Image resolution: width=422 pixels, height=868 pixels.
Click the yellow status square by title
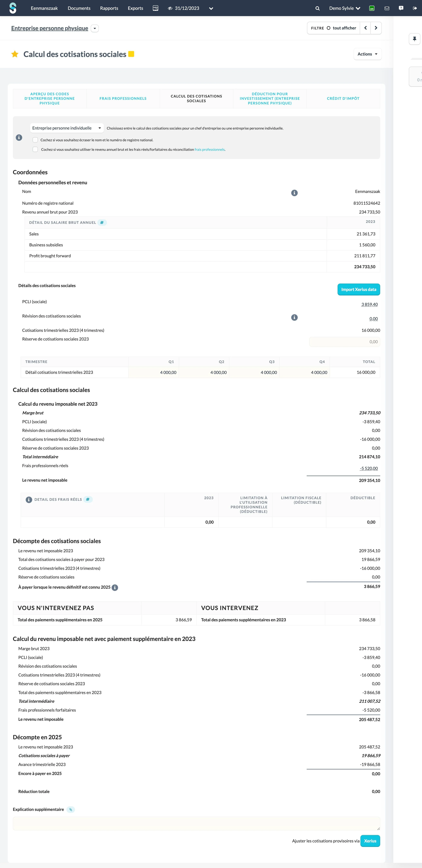(x=131, y=54)
